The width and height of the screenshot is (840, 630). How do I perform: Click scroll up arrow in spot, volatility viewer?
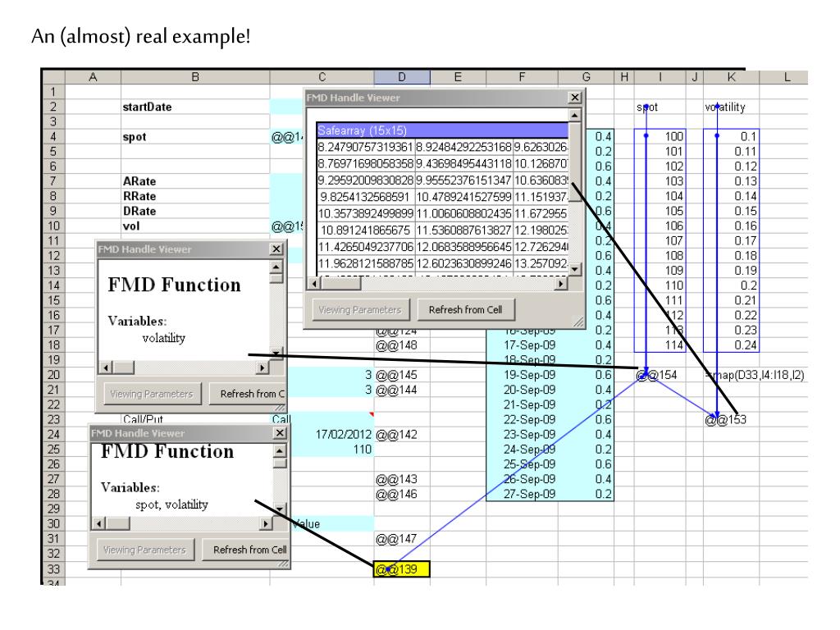pyautogui.click(x=280, y=451)
